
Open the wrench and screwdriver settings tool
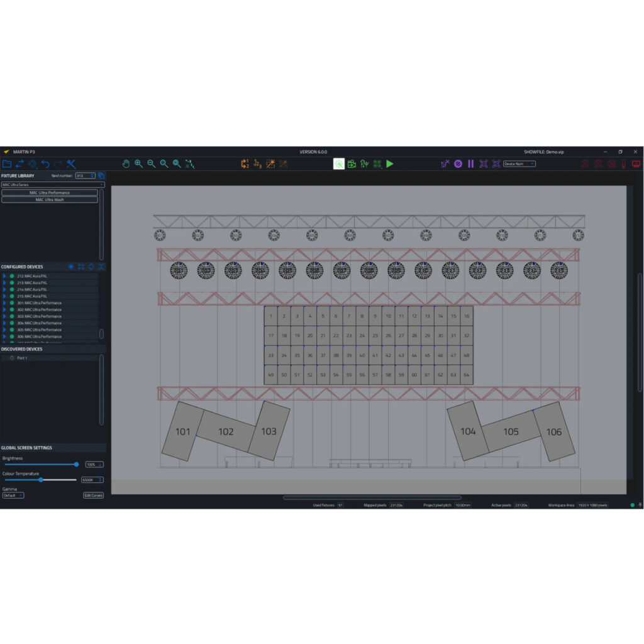click(x=71, y=164)
